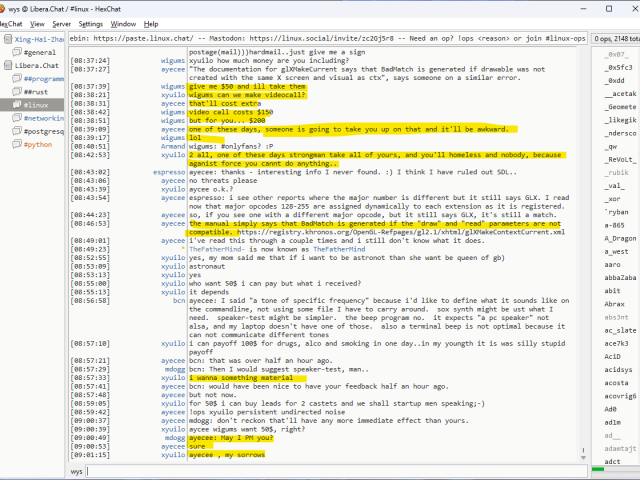Focus the message input box
Viewport: 640px width, 480px height.
330,471
